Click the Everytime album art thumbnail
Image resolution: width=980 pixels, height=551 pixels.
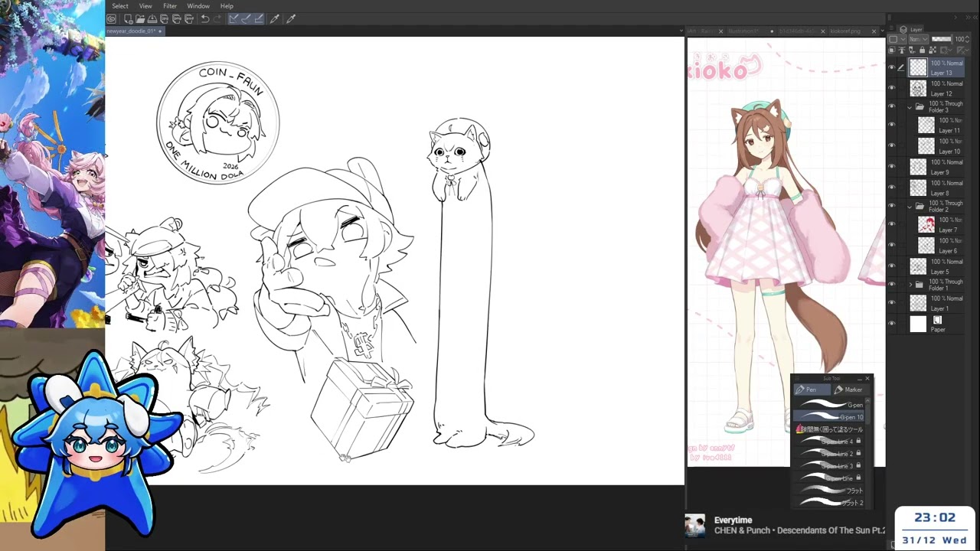(x=695, y=526)
